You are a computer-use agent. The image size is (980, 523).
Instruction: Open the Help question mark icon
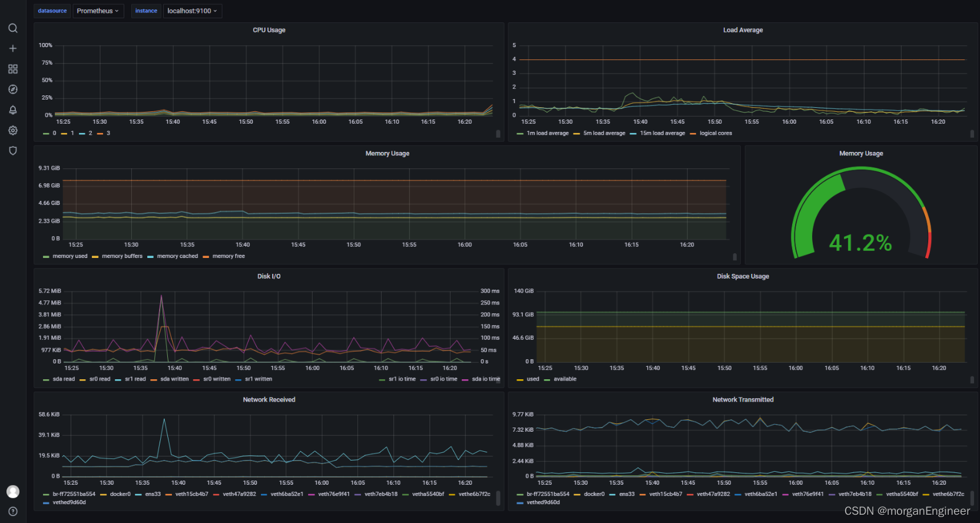(13, 511)
